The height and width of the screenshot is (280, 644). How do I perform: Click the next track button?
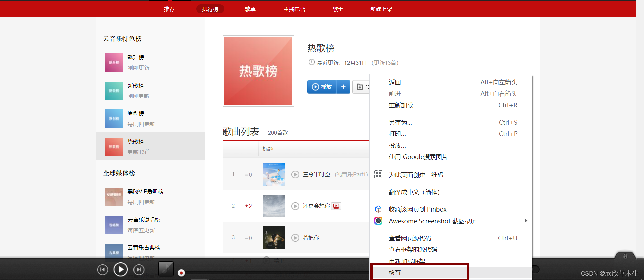pyautogui.click(x=139, y=269)
